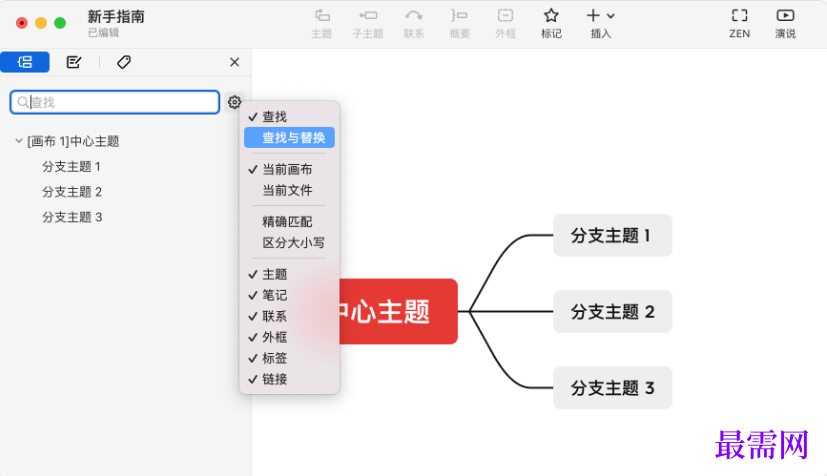The height and width of the screenshot is (476, 827).
Task: Close the sidebar panel with X
Action: (x=234, y=62)
